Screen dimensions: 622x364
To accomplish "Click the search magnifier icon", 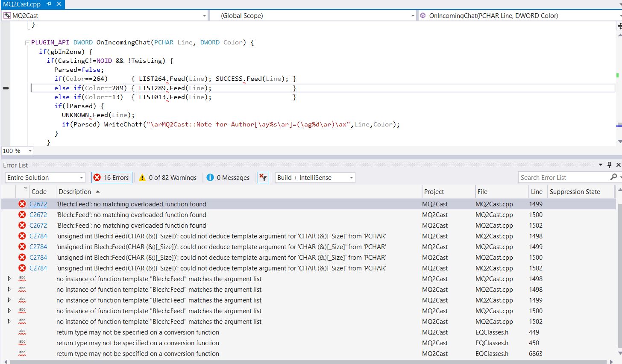I will coord(613,177).
